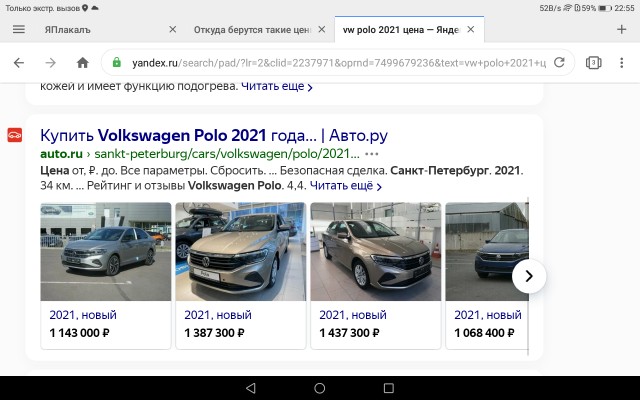Screen dimensions: 640x400
Task: View site security lock info
Action: (x=117, y=62)
